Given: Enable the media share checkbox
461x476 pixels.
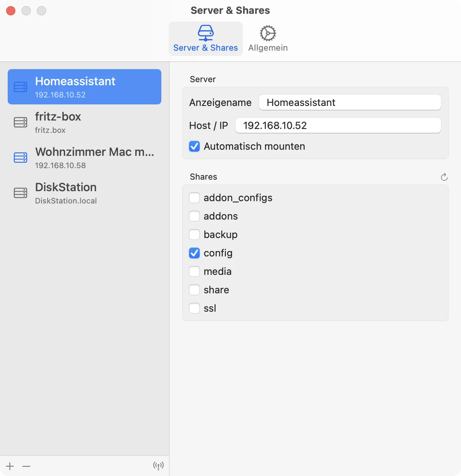Looking at the screenshot, I should (x=194, y=272).
